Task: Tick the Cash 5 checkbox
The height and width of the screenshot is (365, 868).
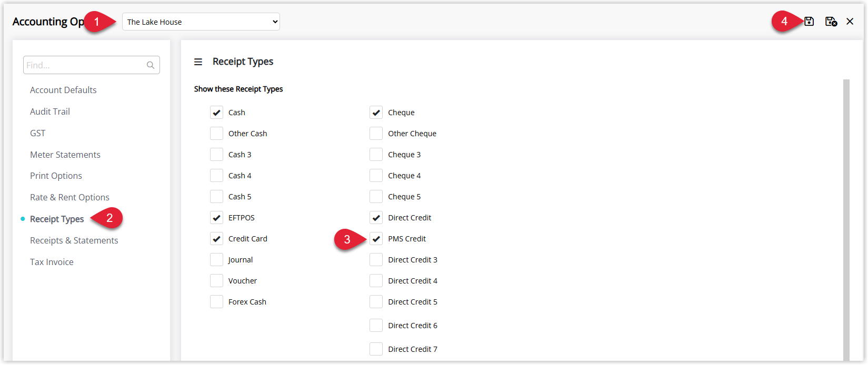Action: coord(216,197)
